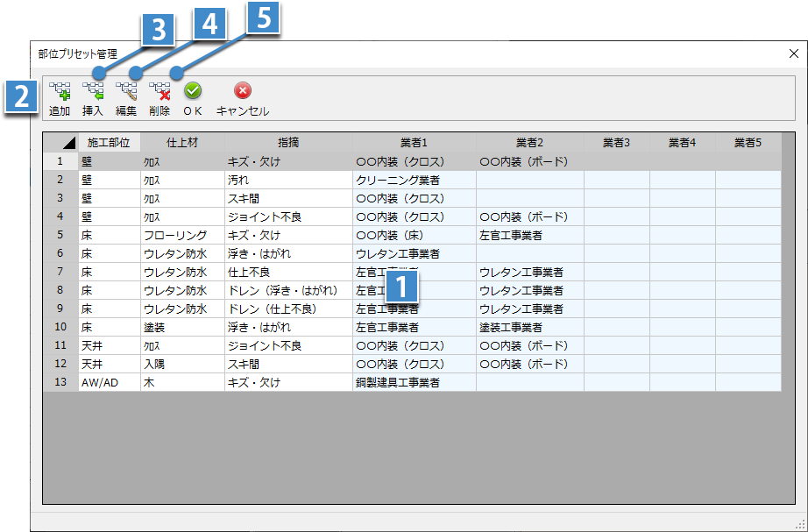Click the 追加 (Add) toolbar icon
Image resolution: width=808 pixels, height=532 pixels.
point(60,91)
